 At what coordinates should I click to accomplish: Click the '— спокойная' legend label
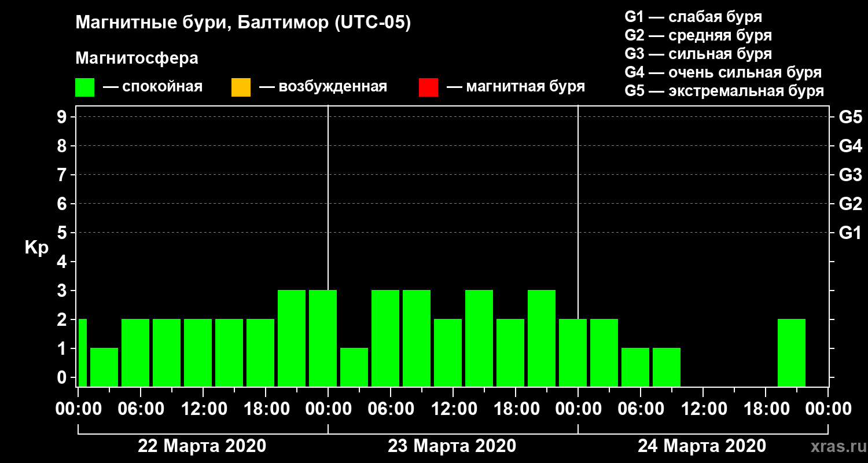pos(153,87)
